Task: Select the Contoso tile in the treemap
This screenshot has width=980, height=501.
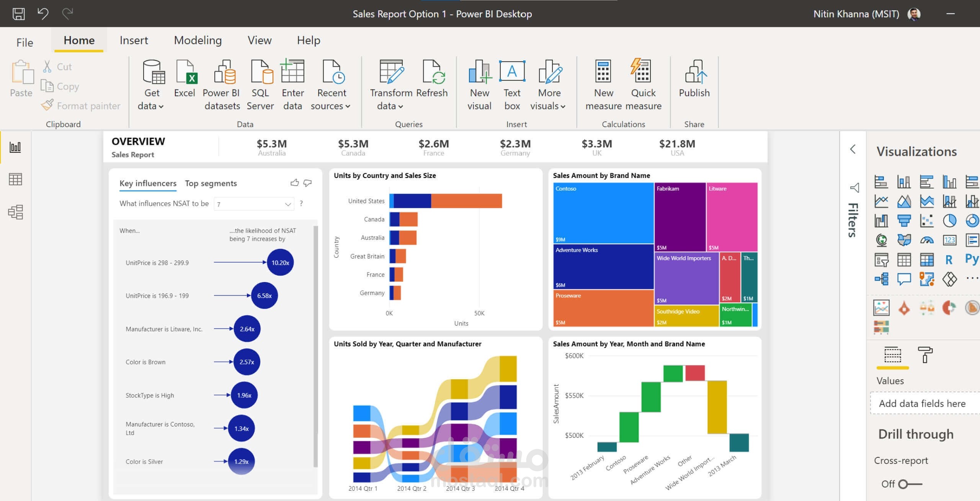Action: coord(603,213)
